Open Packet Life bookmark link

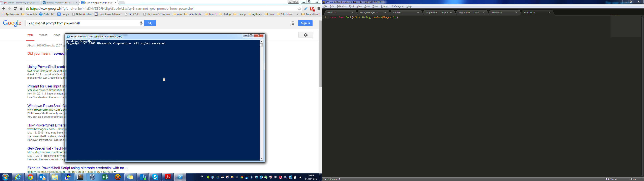point(47,14)
